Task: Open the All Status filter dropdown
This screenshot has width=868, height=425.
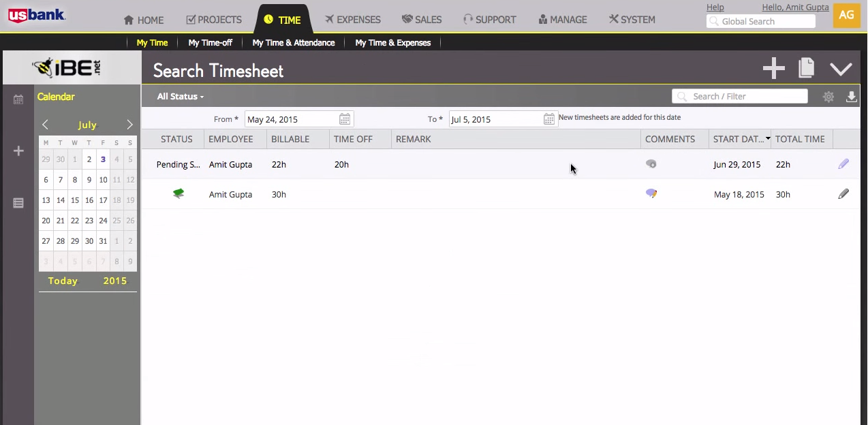Action: (x=181, y=97)
